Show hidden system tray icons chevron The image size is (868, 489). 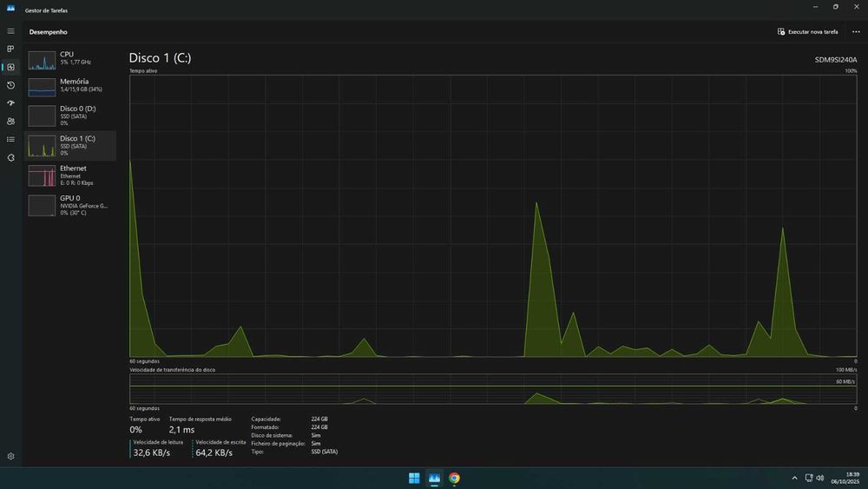(794, 478)
